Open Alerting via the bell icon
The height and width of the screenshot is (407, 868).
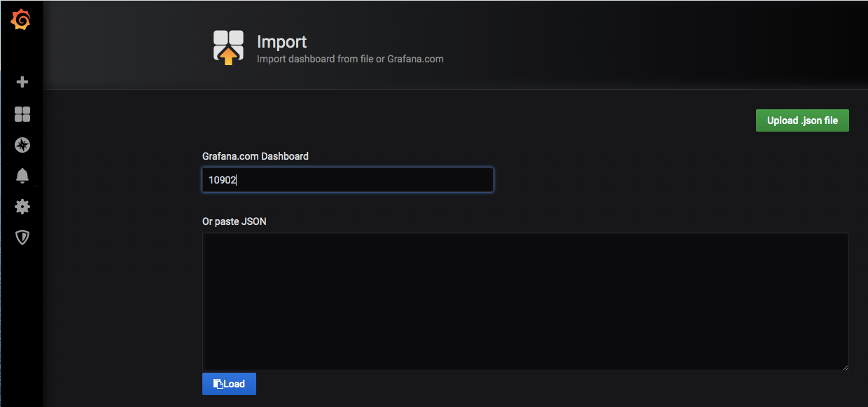pos(22,176)
